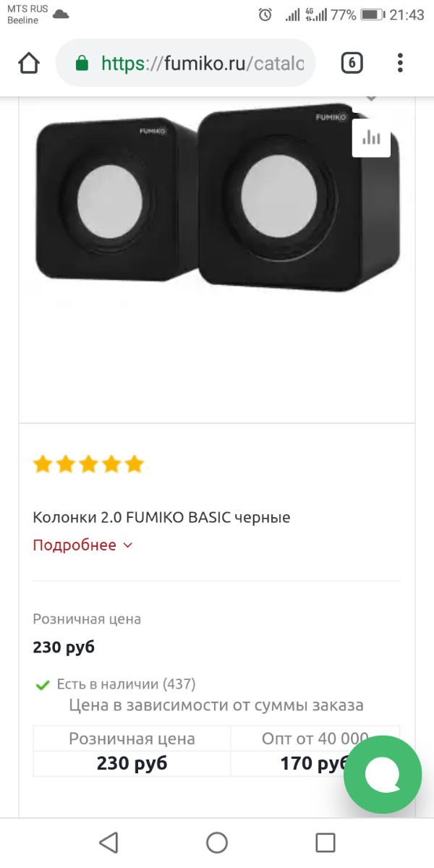Open the green chat bubble widget
The height and width of the screenshot is (868, 434).
tap(383, 775)
